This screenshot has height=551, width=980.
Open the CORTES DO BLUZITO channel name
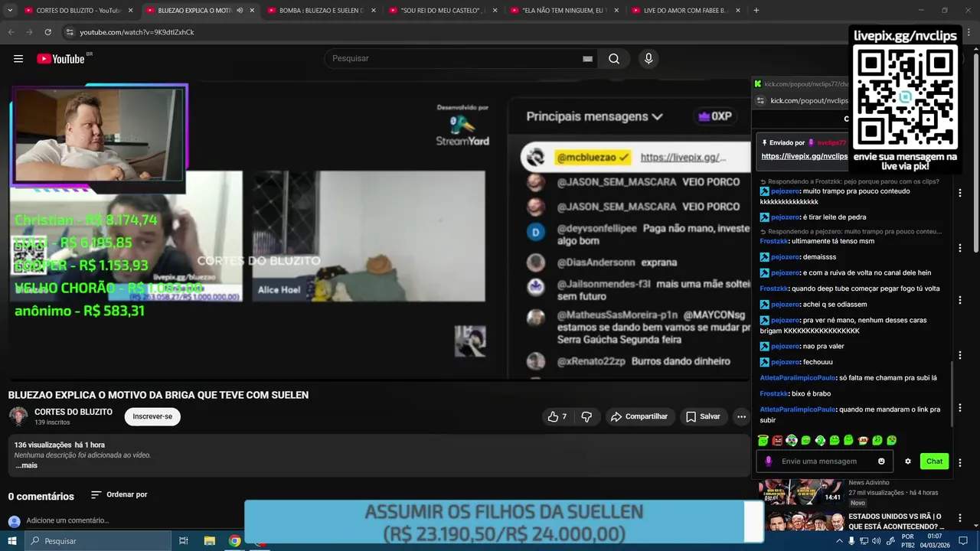pyautogui.click(x=73, y=412)
